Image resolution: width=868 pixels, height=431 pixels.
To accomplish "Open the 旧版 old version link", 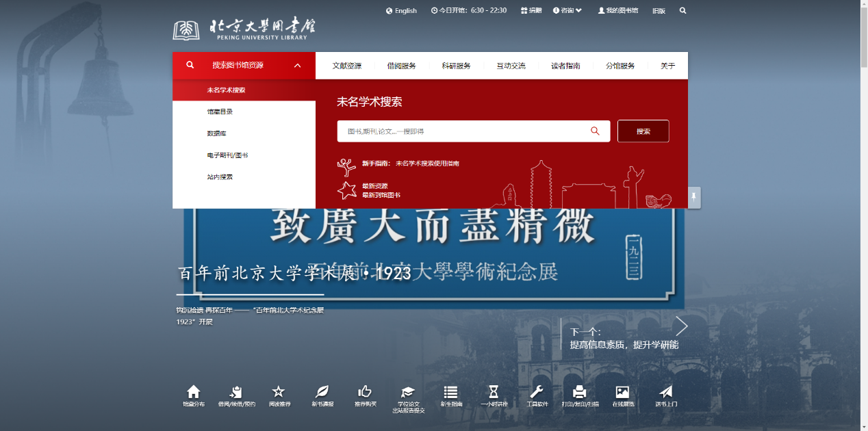I will [x=659, y=10].
